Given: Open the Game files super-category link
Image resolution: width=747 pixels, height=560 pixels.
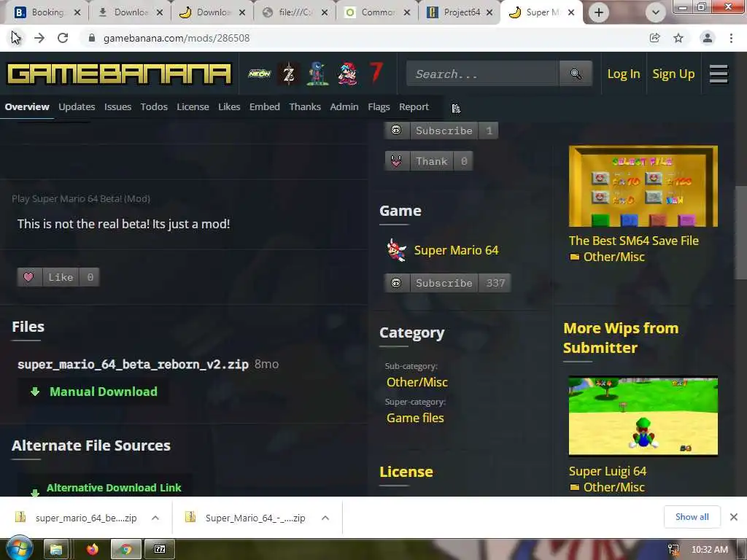Looking at the screenshot, I should coord(415,418).
